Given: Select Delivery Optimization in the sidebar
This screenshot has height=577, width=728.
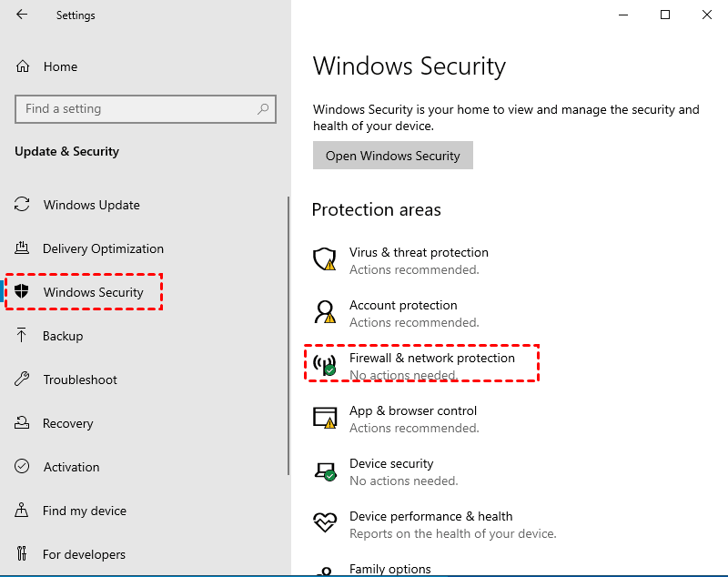Looking at the screenshot, I should pyautogui.click(x=103, y=248).
